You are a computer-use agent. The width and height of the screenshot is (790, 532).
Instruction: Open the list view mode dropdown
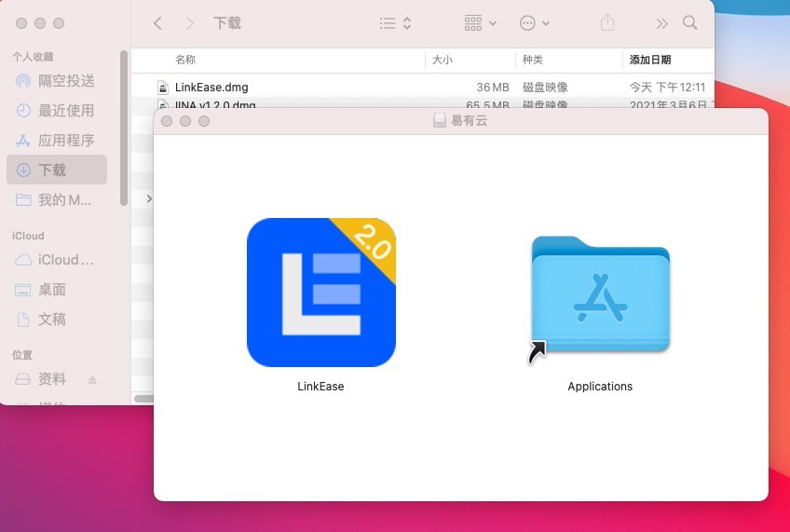coord(396,22)
